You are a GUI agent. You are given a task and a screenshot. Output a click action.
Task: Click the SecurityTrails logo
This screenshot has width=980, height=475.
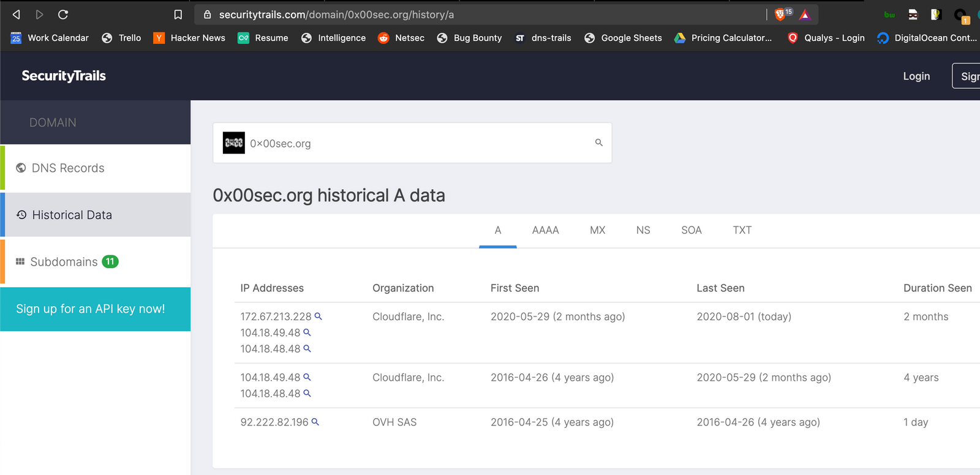point(64,76)
